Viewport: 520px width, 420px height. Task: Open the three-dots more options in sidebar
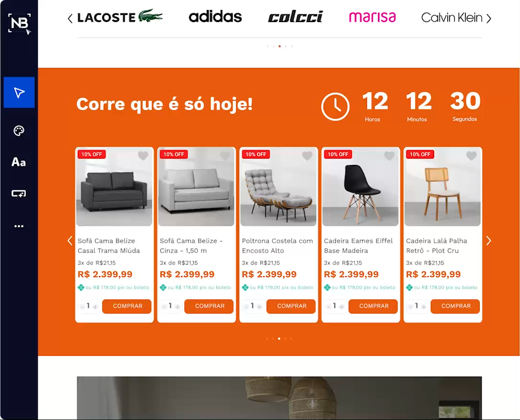19,226
